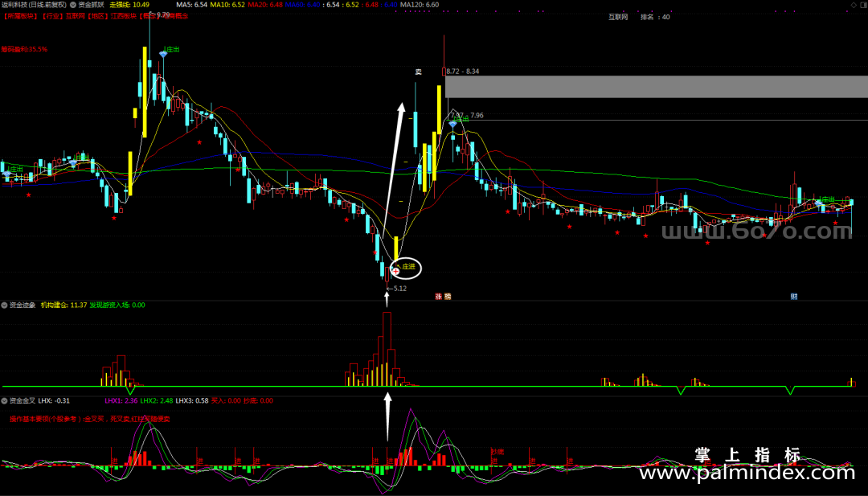Click the MA120: 6.60 legend value

(420, 5)
